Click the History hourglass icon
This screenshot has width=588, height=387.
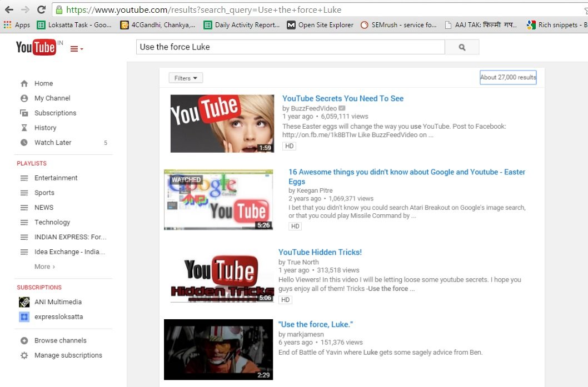(24, 128)
